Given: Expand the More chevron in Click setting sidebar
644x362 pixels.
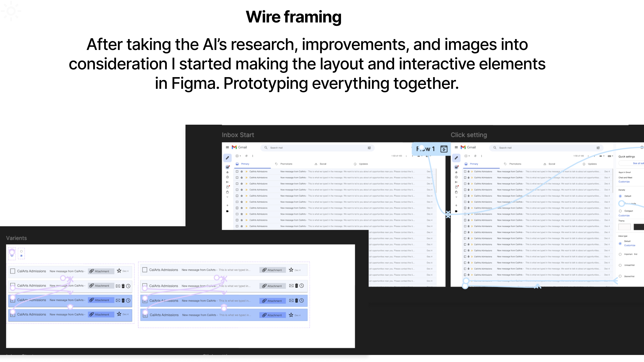Looking at the screenshot, I should [456, 197].
